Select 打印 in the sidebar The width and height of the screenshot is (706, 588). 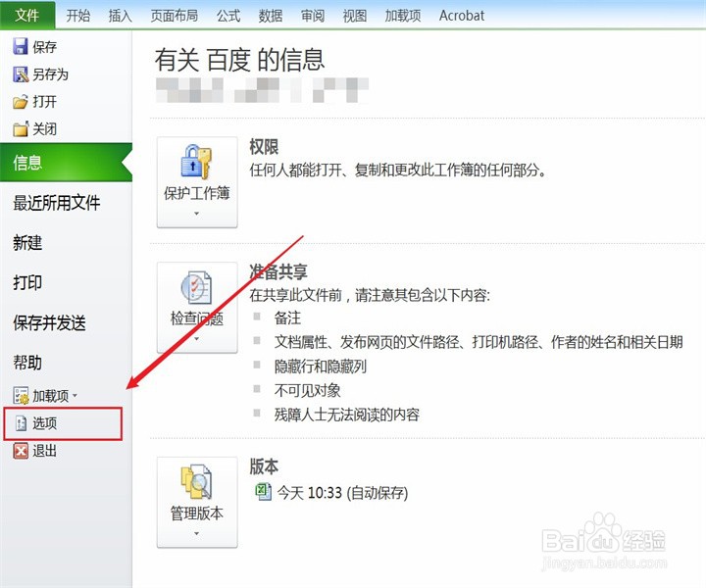pos(27,283)
